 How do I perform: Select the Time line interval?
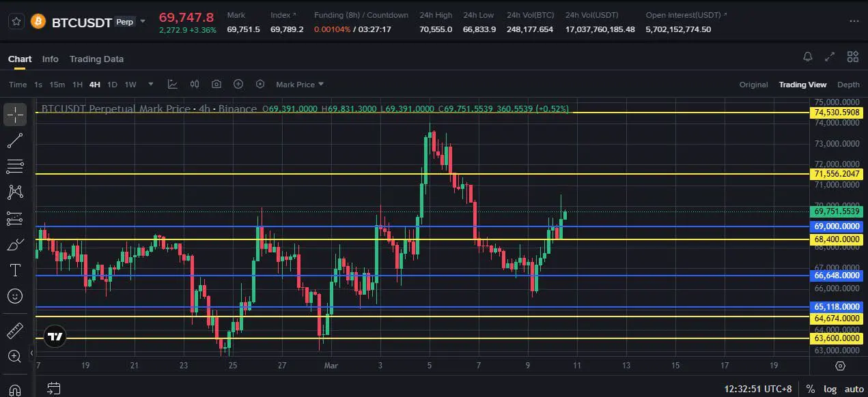point(18,85)
